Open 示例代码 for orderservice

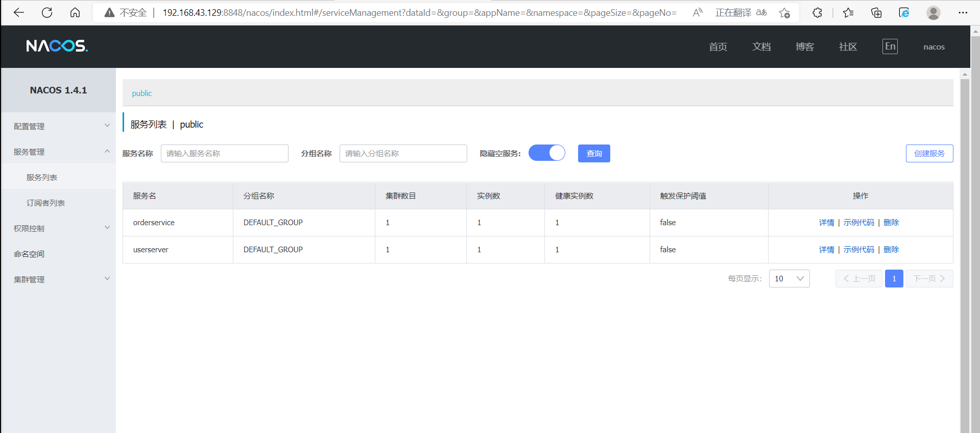coord(858,223)
